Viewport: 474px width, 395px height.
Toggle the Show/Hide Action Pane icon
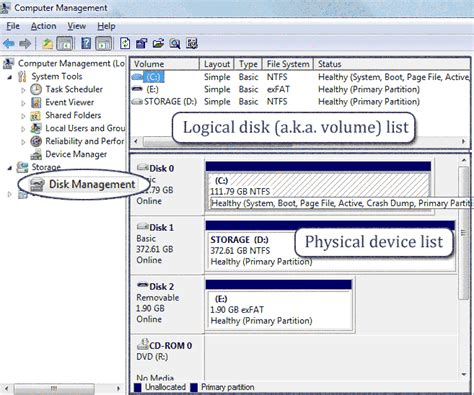click(x=103, y=43)
